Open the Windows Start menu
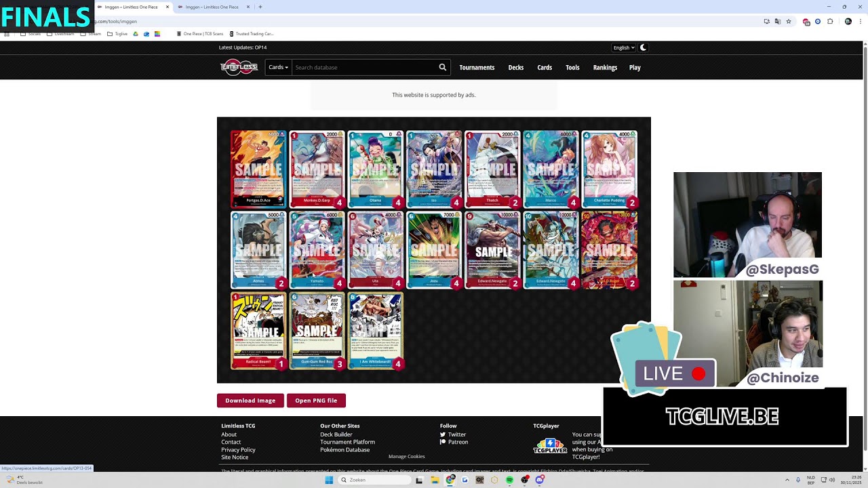Viewport: 868px width, 488px height. (329, 480)
